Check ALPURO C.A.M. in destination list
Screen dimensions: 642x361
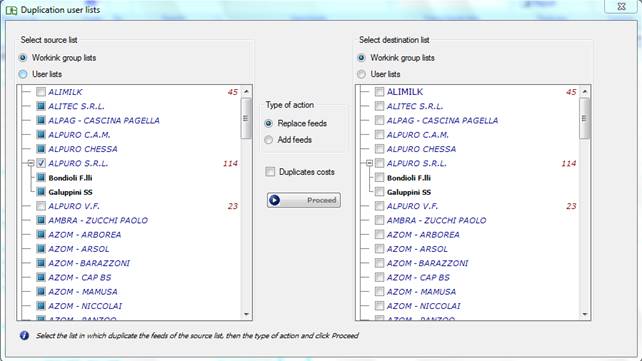coord(379,135)
